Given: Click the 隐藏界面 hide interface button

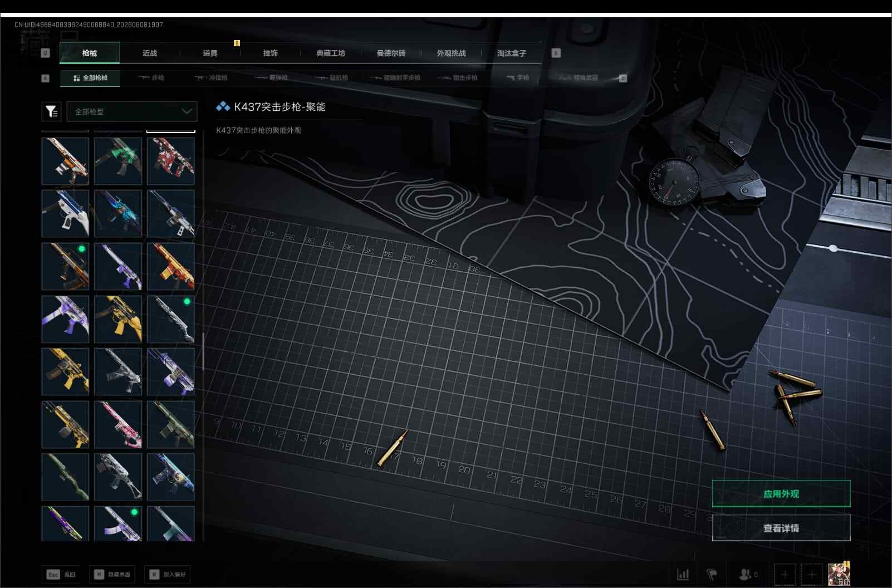Looking at the screenshot, I should pyautogui.click(x=111, y=574).
